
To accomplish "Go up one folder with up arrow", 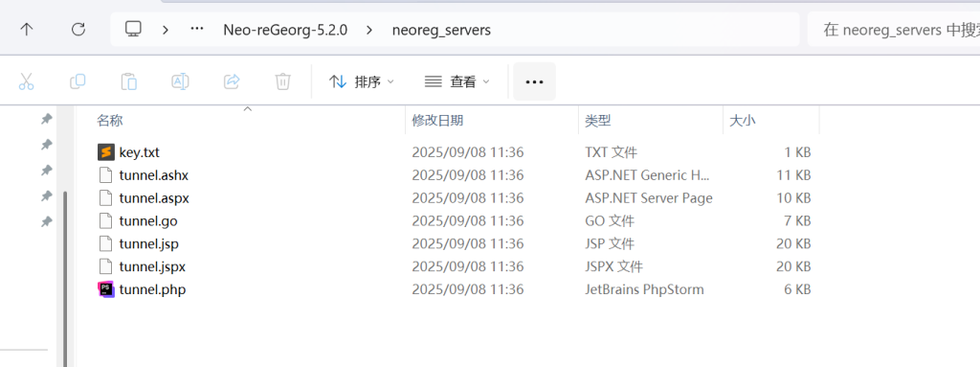I will click(x=26, y=29).
